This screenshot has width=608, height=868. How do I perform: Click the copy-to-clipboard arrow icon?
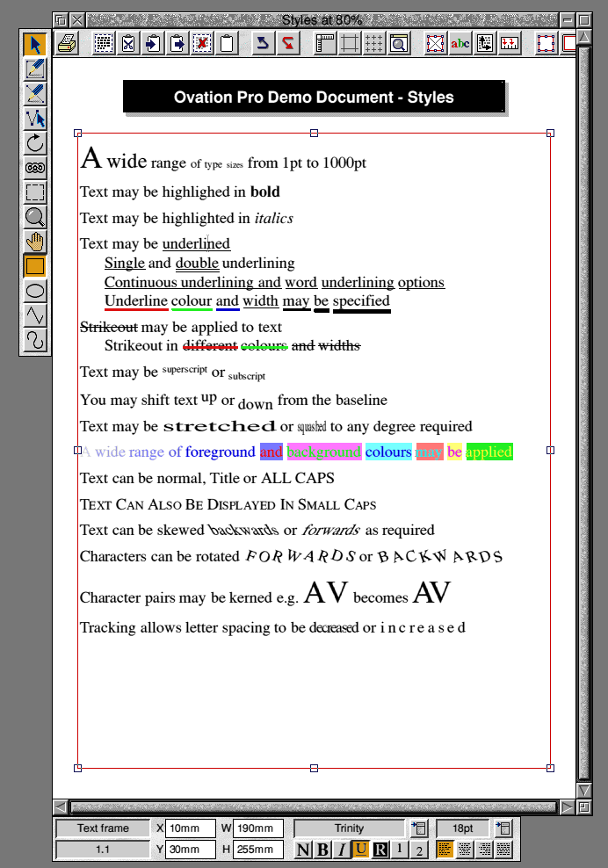153,43
